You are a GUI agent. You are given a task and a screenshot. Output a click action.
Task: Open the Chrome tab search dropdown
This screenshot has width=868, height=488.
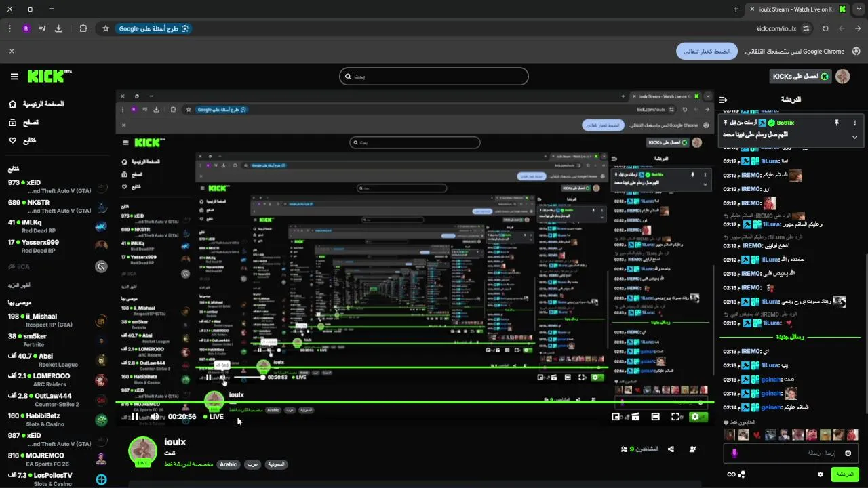click(858, 9)
